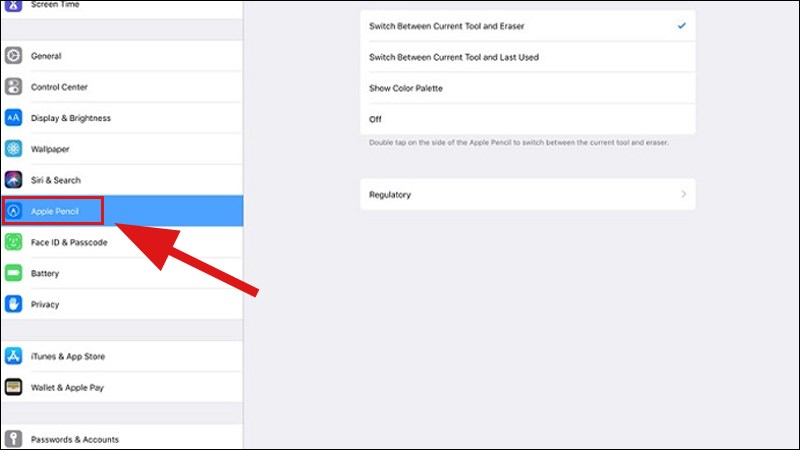The image size is (800, 450).
Task: Open the General settings gear icon
Action: coord(14,56)
